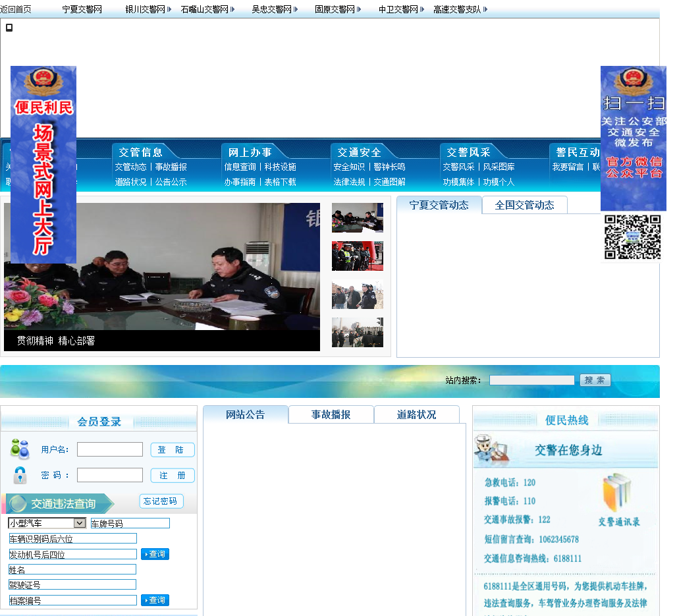This screenshot has width=677, height=616.
Task: Open the 场景式网上大厅 side banner
Action: click(43, 165)
